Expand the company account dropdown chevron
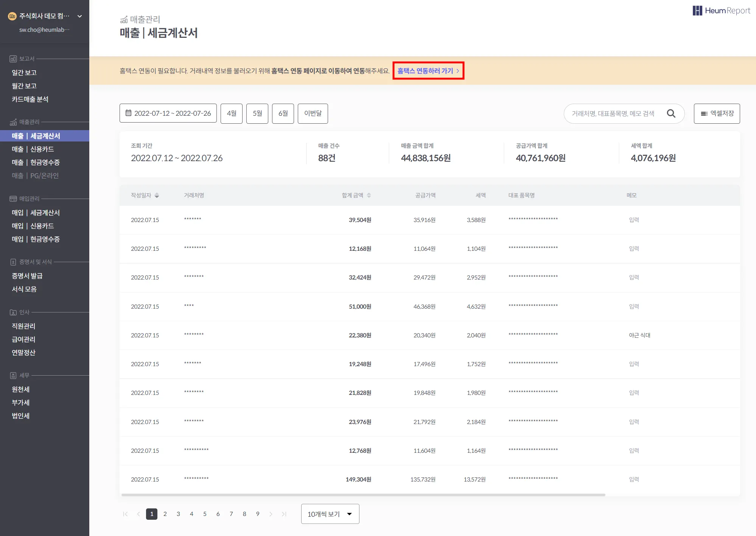The image size is (756, 536). pyautogui.click(x=79, y=16)
